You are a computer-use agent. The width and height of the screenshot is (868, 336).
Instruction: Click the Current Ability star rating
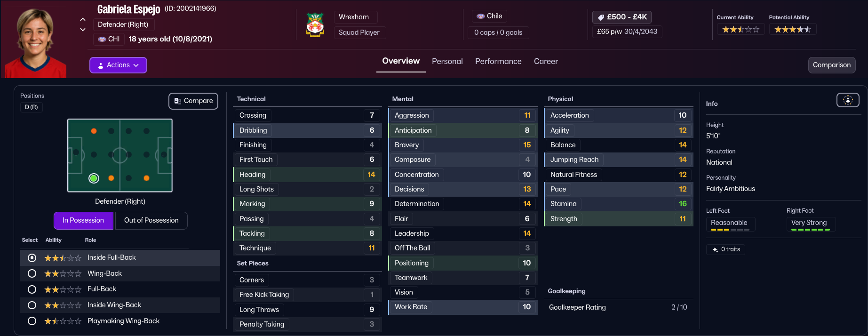click(x=741, y=30)
